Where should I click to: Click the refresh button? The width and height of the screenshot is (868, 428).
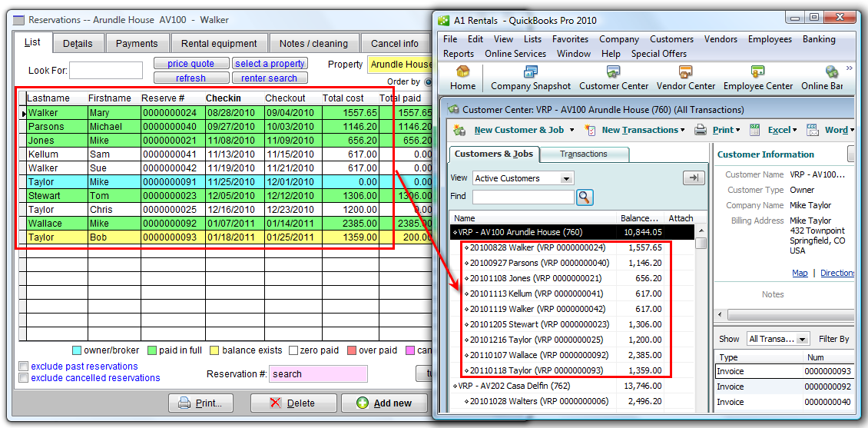191,78
